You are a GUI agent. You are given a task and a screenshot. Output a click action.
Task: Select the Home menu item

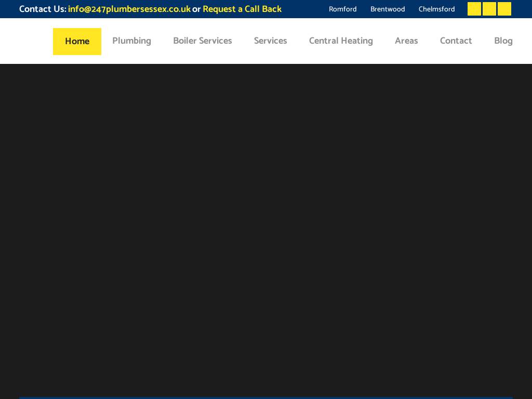77,42
